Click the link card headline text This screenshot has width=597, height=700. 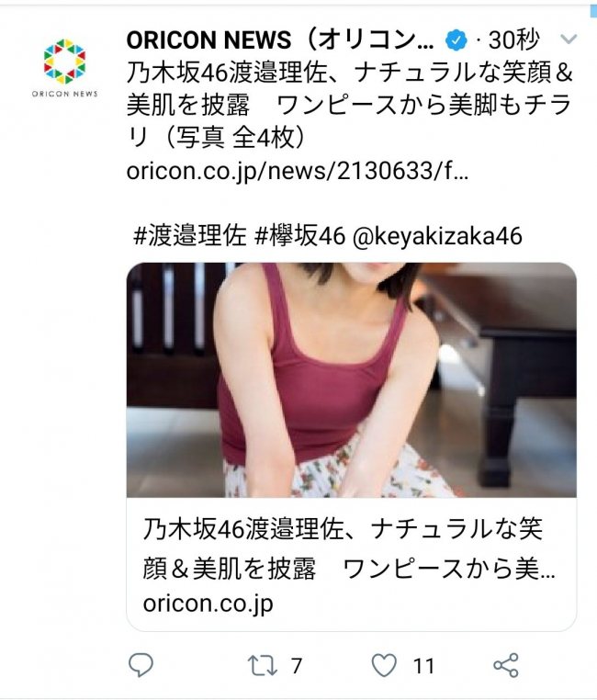pos(349,548)
